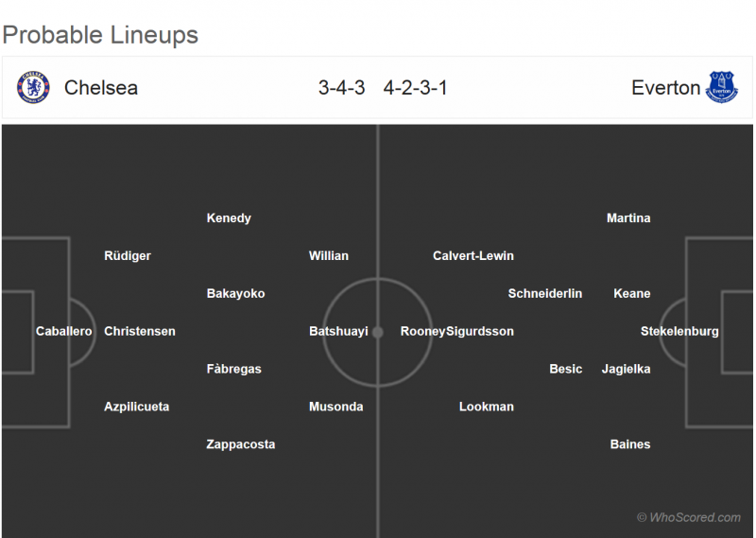Open the Chelsea team name link
The image size is (756, 538).
pyautogui.click(x=101, y=88)
